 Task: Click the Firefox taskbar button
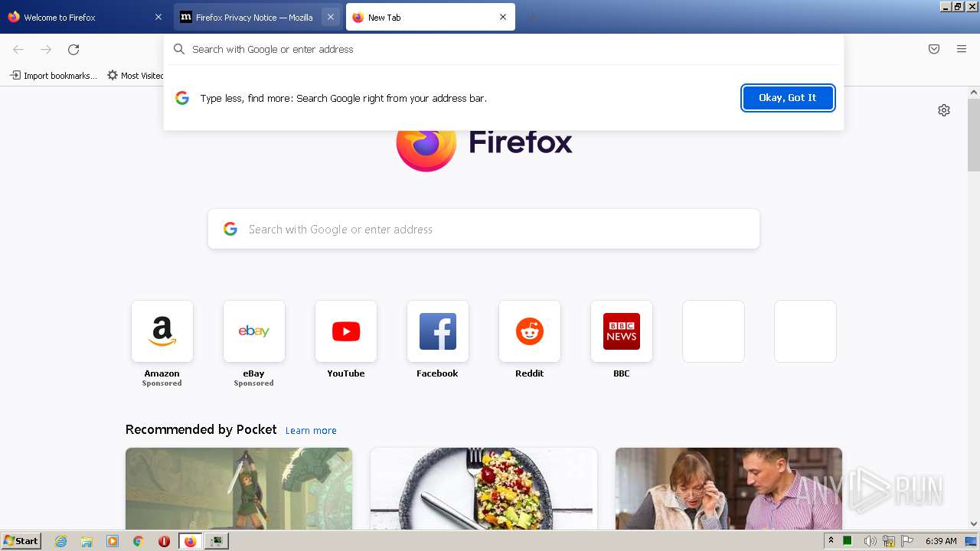click(190, 541)
